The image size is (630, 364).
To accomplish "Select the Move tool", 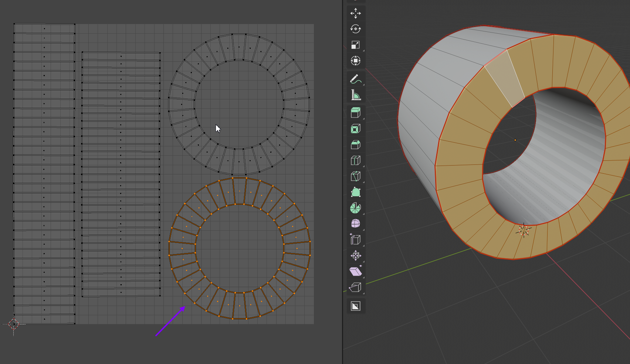I will coord(356,13).
